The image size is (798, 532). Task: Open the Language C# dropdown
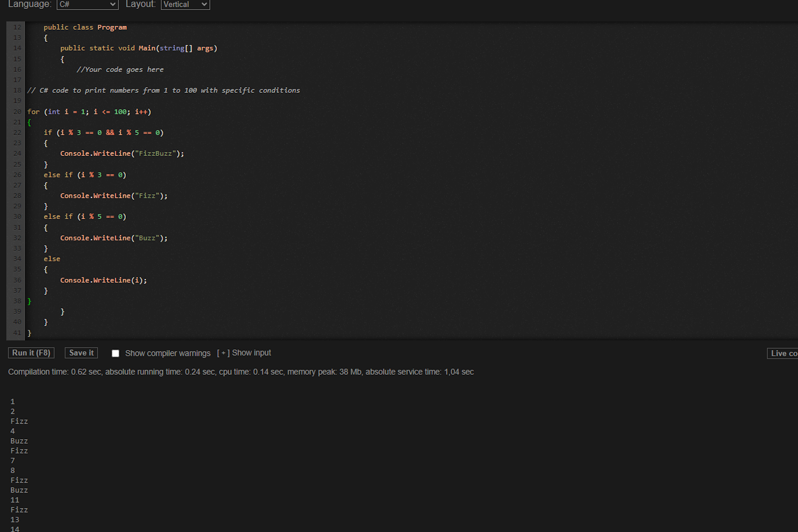pyautogui.click(x=87, y=5)
